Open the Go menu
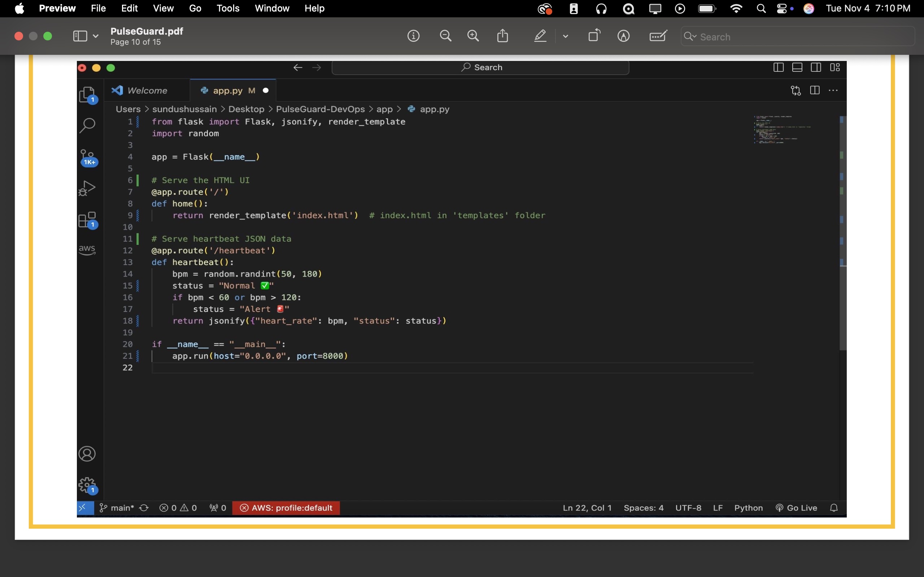This screenshot has height=577, width=924. (195, 8)
